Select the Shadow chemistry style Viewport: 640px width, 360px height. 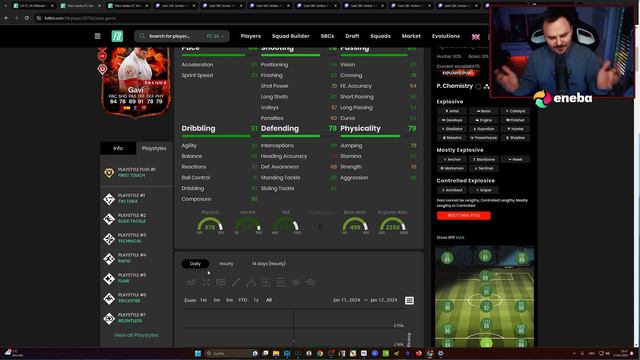point(516,138)
